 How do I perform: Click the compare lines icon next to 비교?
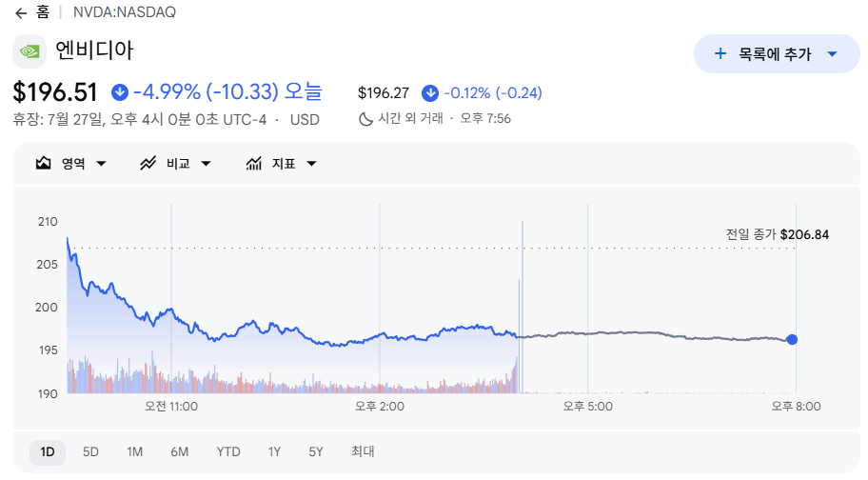148,163
